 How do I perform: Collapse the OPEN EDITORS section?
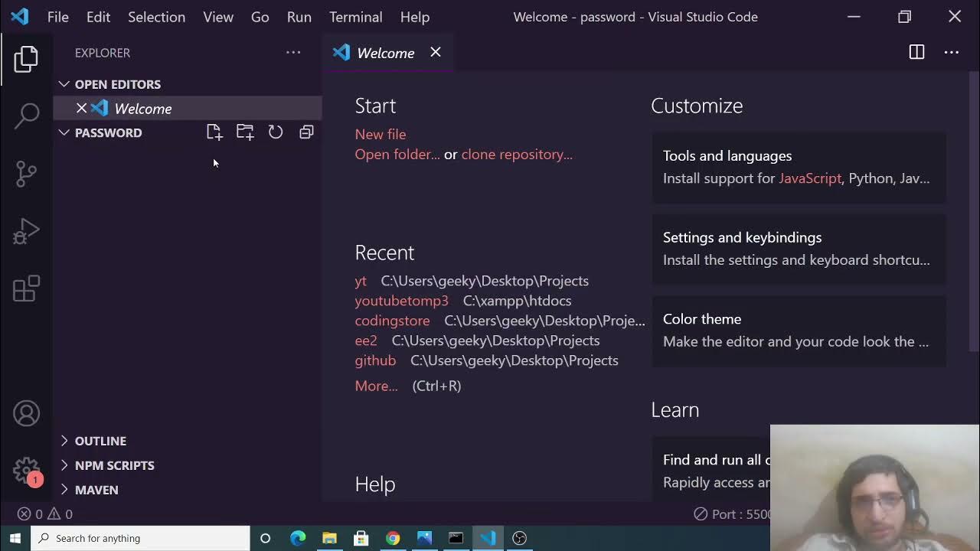click(x=188, y=84)
